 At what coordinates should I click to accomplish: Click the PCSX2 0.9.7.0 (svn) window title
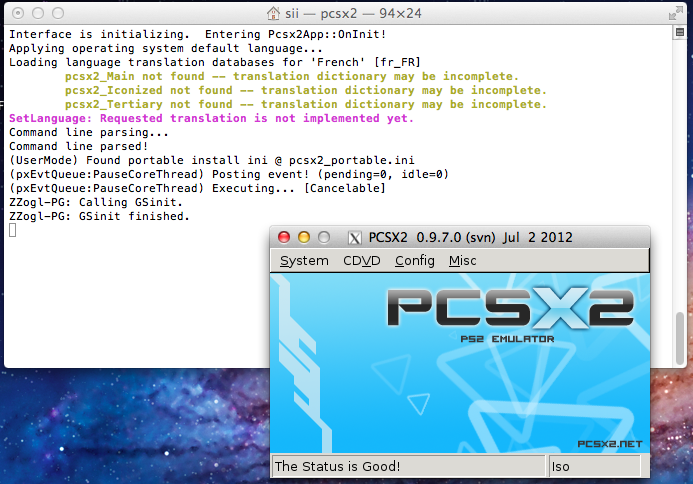click(x=470, y=237)
